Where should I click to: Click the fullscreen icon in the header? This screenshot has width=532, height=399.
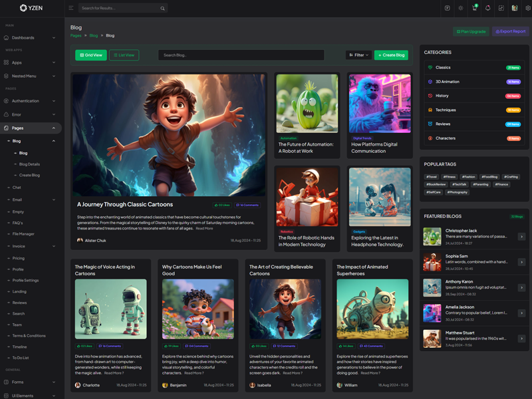501,8
